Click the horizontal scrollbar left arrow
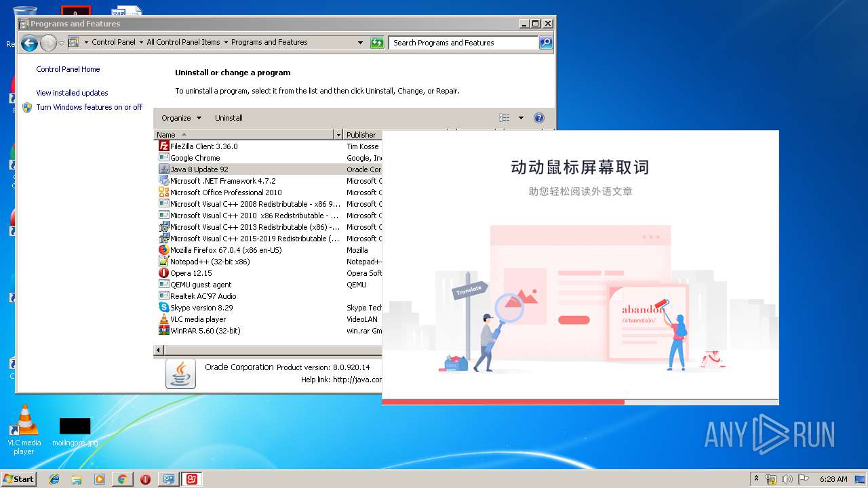Screen dimensions: 868x488 pyautogui.click(x=159, y=350)
